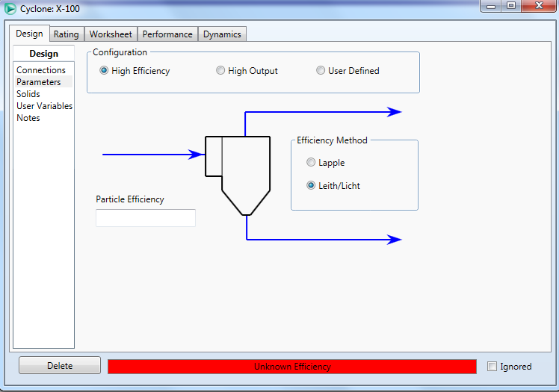The width and height of the screenshot is (559, 392).
Task: Select Solids in the Design list
Action: click(x=28, y=94)
